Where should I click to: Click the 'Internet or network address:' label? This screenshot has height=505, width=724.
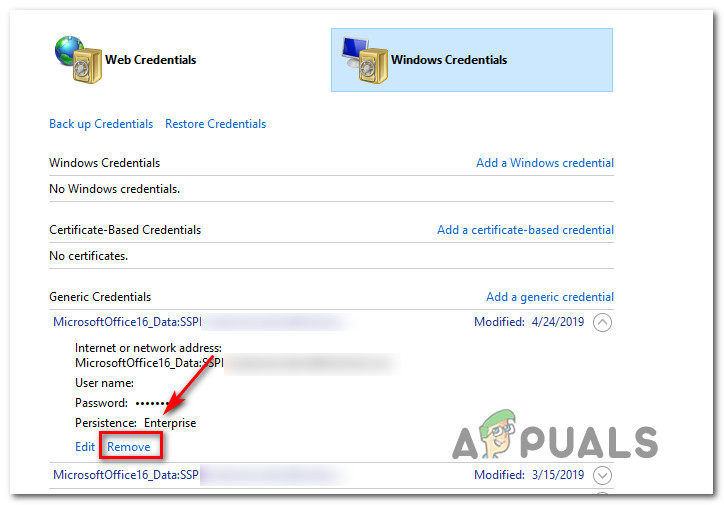click(148, 348)
